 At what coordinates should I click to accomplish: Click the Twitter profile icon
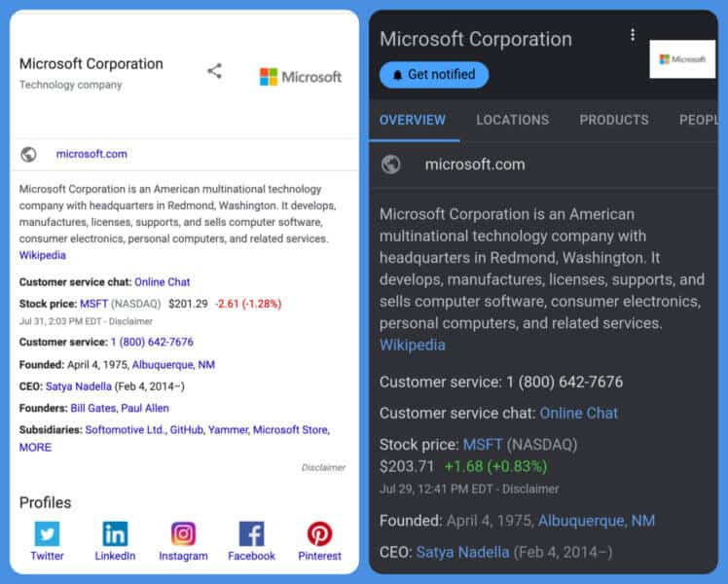(x=47, y=533)
